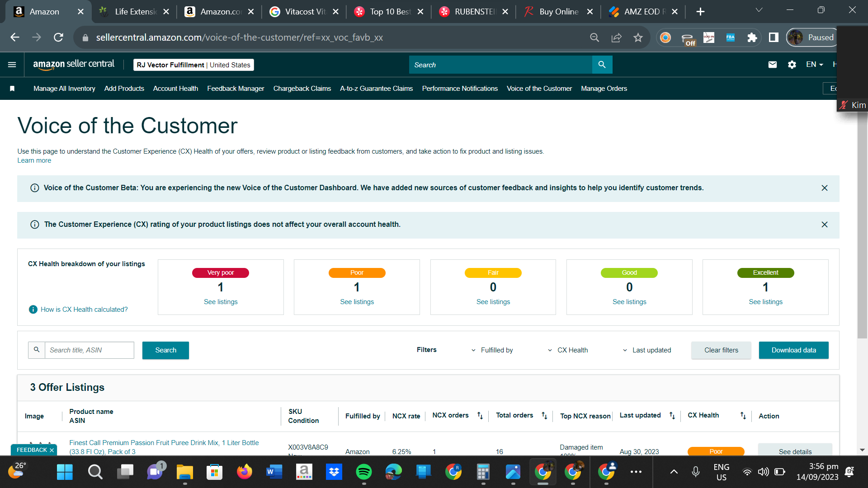Open Microsoft Word from the taskbar
Screen dimensions: 868x488
click(x=274, y=472)
